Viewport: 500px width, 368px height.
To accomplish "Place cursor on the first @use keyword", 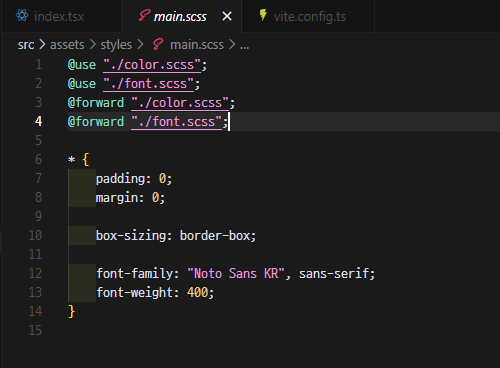I will tap(82, 65).
